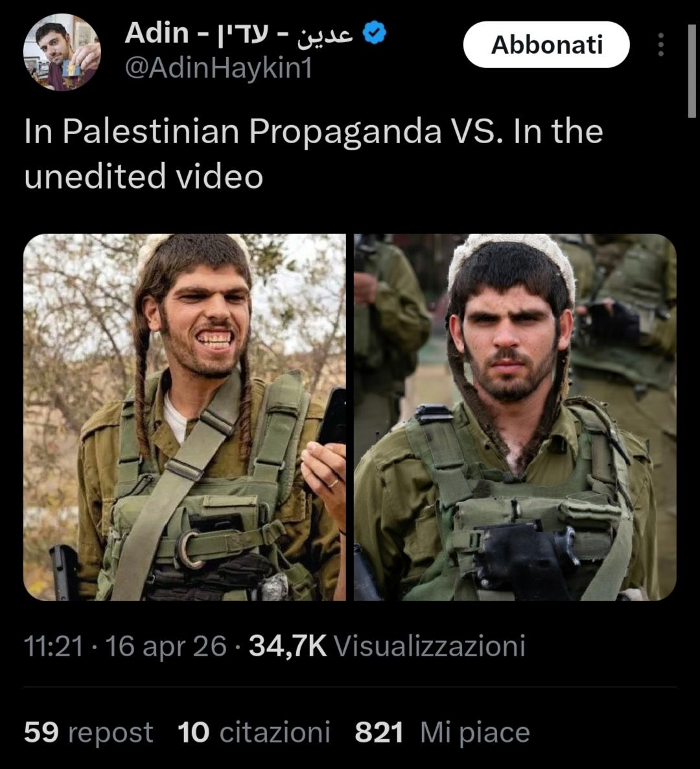The image size is (700, 769).
Task: Open the @AdinHaykin1 handle link
Action: [x=218, y=67]
